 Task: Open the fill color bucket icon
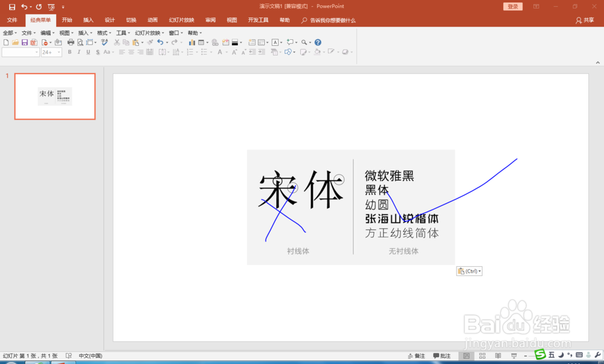(x=318, y=52)
